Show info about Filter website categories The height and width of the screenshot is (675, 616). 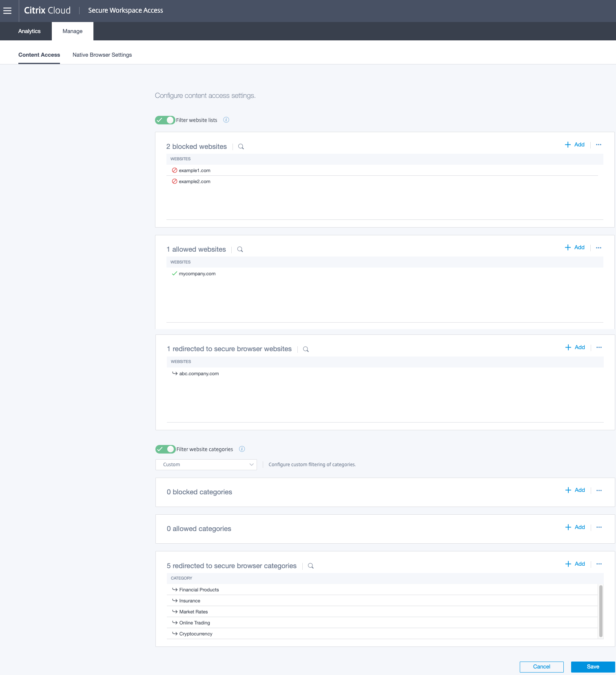point(242,449)
